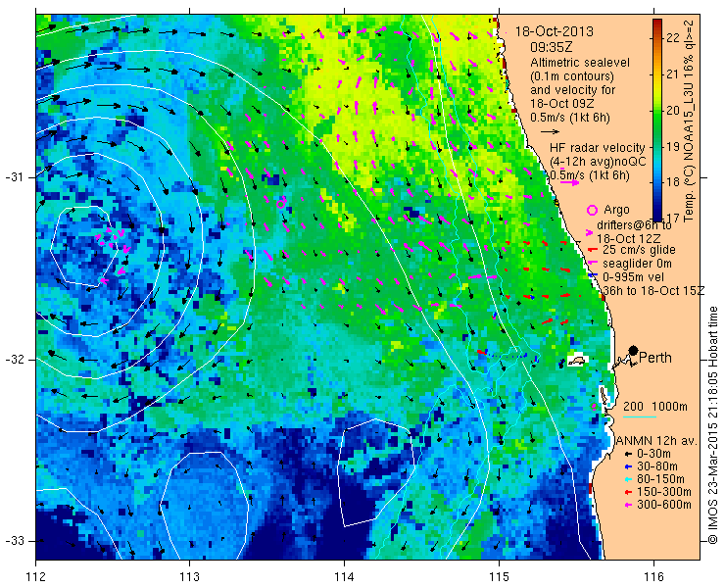Click the '36h to 18-Oct 15Z' text
The height and width of the screenshot is (588, 725).
click(x=653, y=291)
